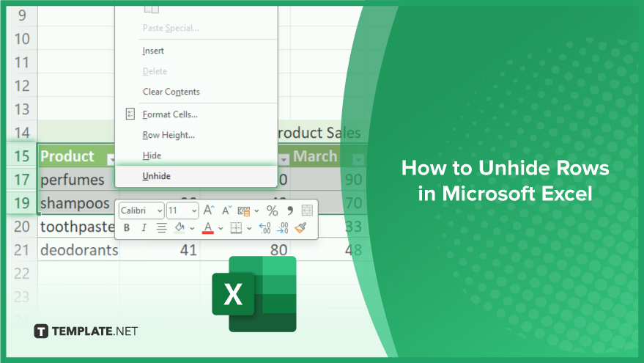The height and width of the screenshot is (363, 644).
Task: Apply the light green Fill Color bucket
Action: (x=179, y=228)
